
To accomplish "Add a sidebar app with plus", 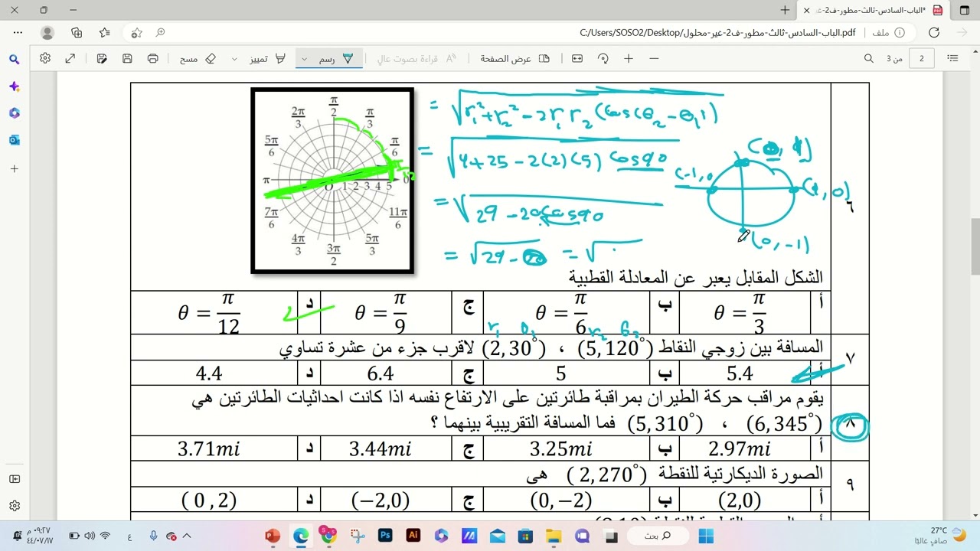I will tap(15, 168).
